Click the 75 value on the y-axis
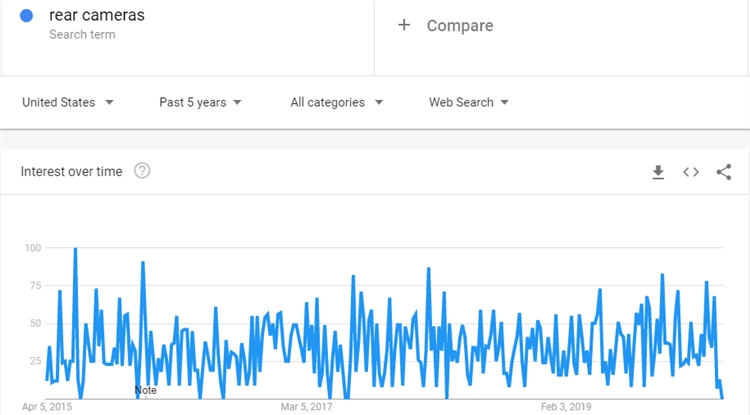 35,286
